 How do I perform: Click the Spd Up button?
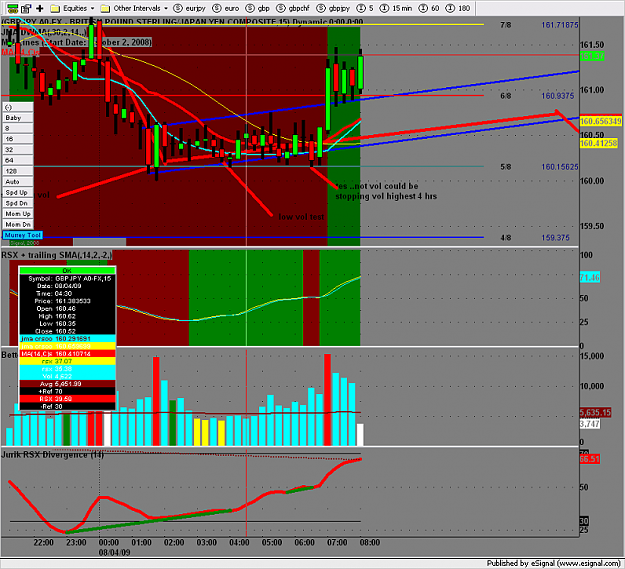[18, 192]
